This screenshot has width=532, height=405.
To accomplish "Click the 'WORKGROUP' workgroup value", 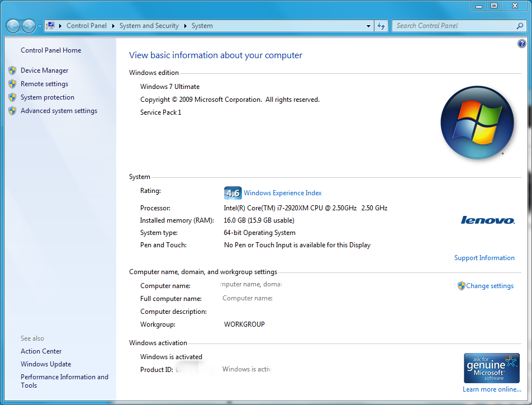I will click(244, 324).
